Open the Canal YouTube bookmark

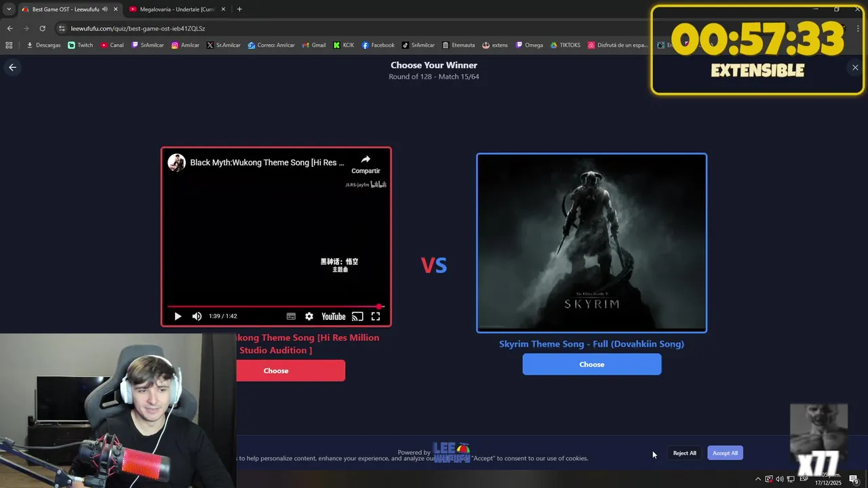tap(112, 45)
